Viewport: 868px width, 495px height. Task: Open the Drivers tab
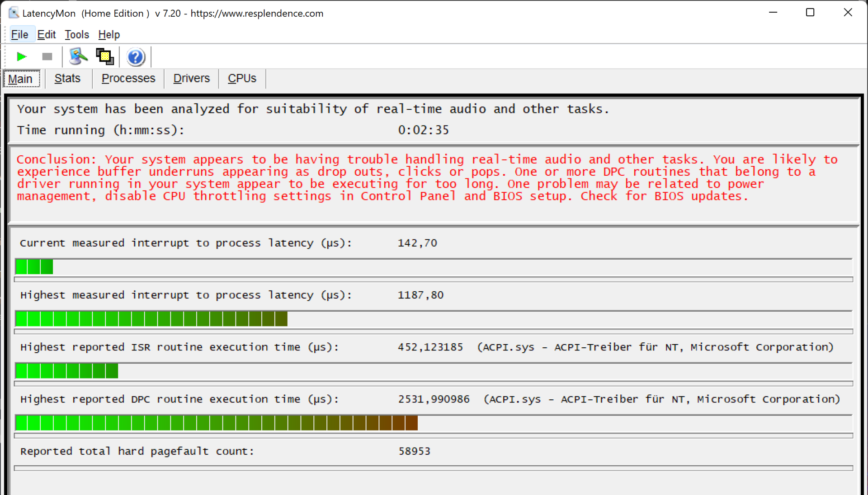click(191, 78)
